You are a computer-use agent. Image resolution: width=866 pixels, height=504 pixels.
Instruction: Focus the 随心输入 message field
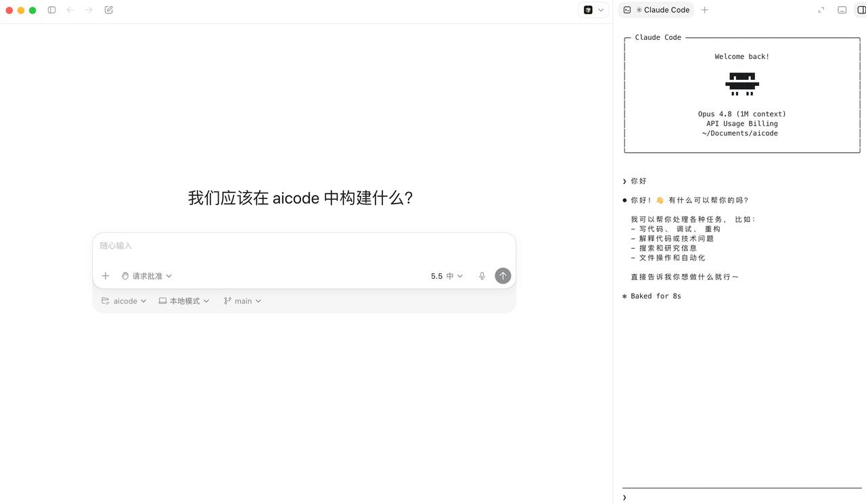tap(304, 246)
